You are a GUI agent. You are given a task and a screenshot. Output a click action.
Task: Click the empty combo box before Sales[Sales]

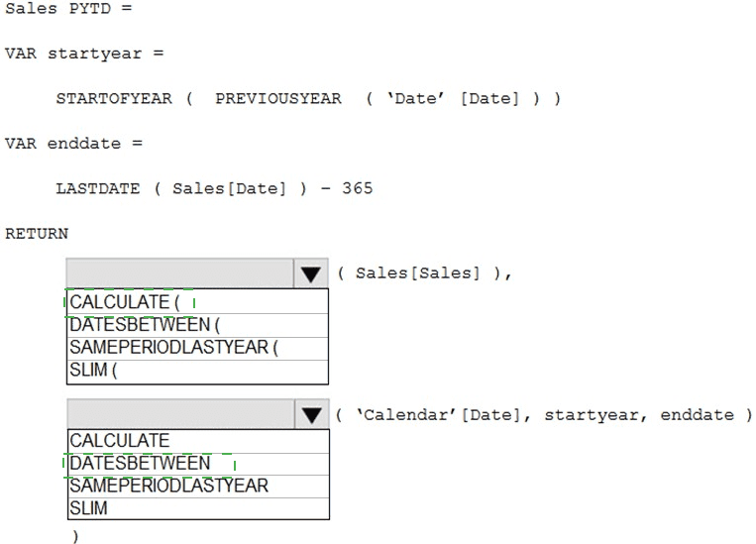180,274
